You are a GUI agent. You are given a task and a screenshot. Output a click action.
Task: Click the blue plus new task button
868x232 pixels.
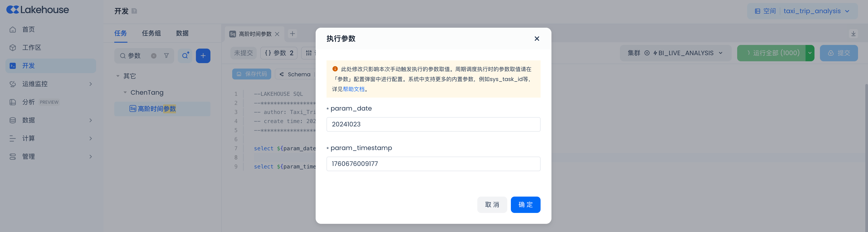pos(203,56)
